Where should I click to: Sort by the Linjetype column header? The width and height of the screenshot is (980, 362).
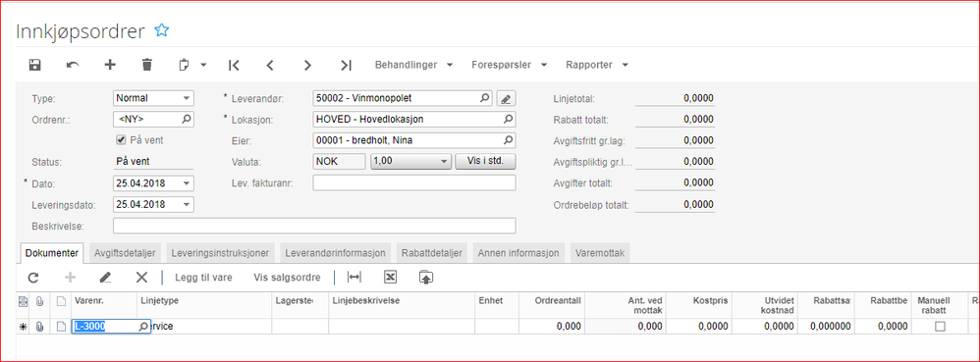[203, 305]
